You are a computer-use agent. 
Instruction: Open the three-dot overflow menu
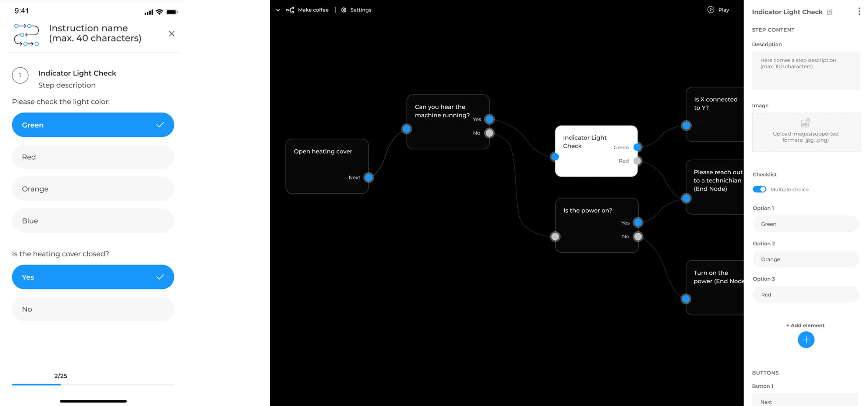tap(859, 11)
